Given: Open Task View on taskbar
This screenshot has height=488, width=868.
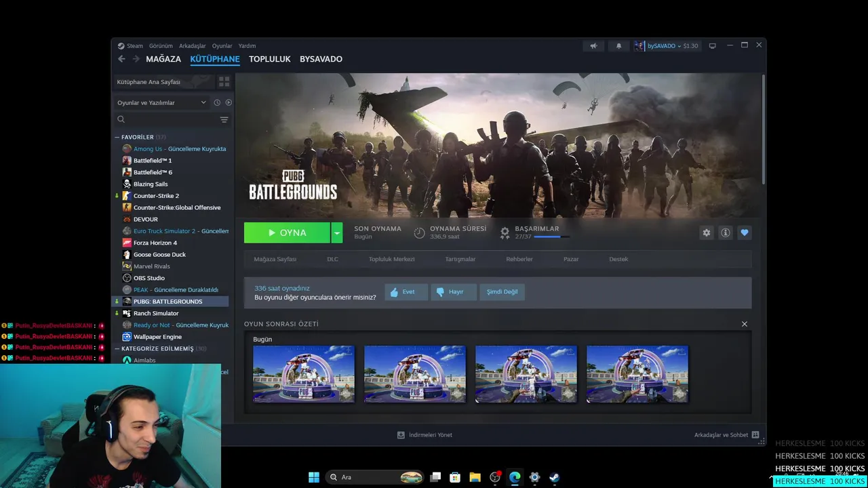Looking at the screenshot, I should (435, 477).
